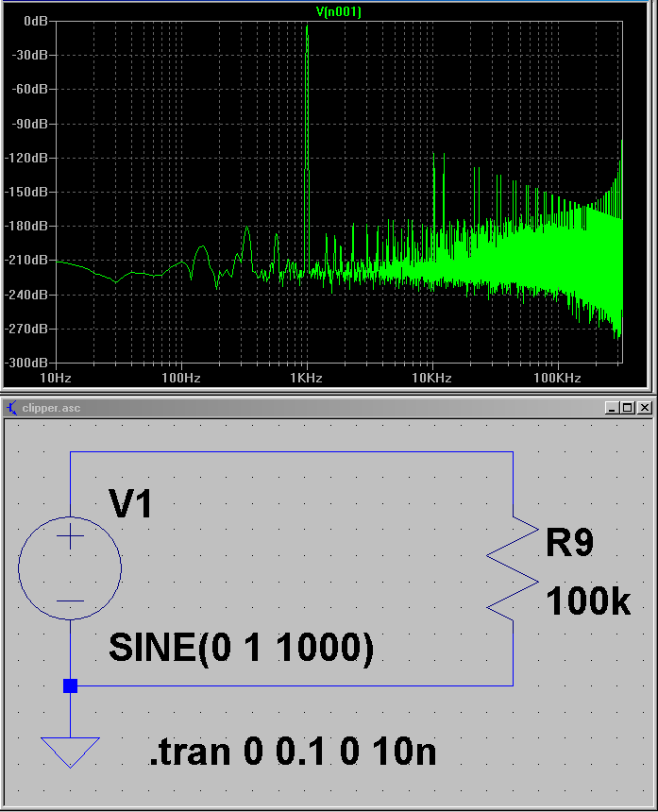This screenshot has height=812, width=658.
Task: Click the blue wire junction node
Action: [71, 685]
